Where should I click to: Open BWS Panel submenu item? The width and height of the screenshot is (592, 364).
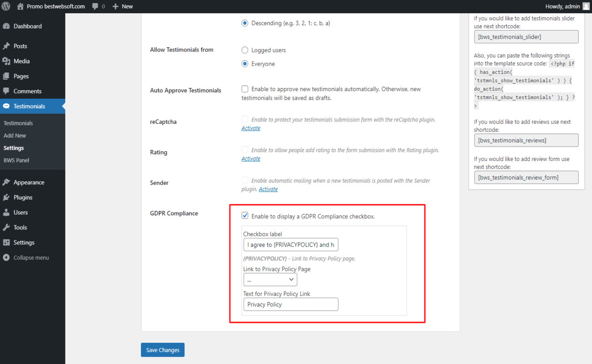(16, 160)
